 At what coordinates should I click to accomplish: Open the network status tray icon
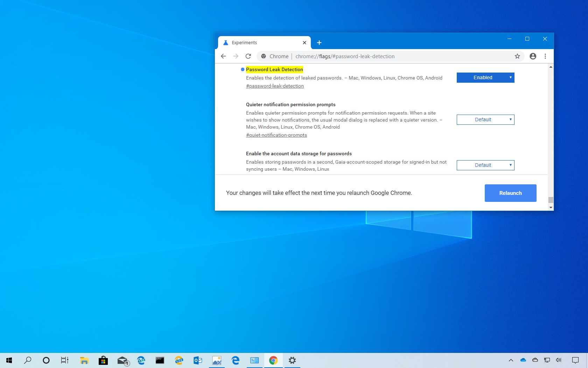[547, 360]
